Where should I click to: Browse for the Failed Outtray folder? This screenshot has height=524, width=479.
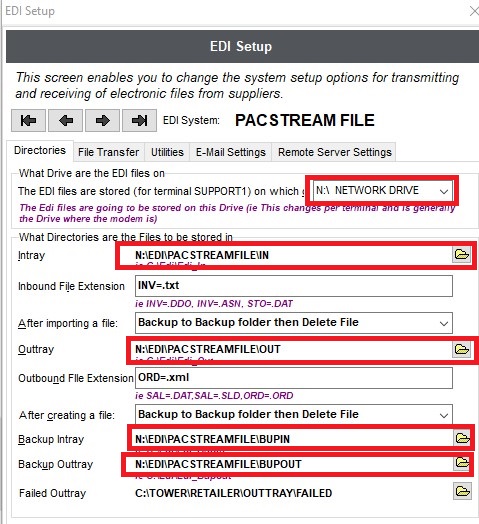(x=463, y=491)
